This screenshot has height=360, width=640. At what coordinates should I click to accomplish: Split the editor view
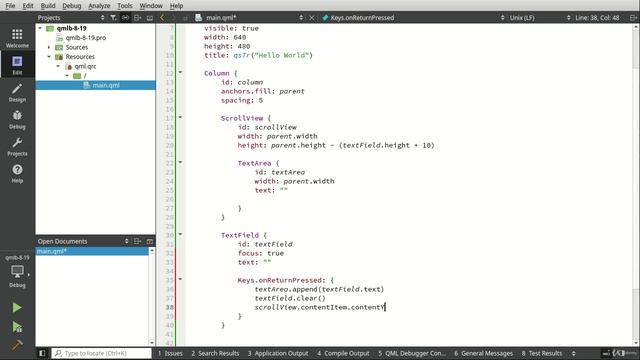point(633,18)
